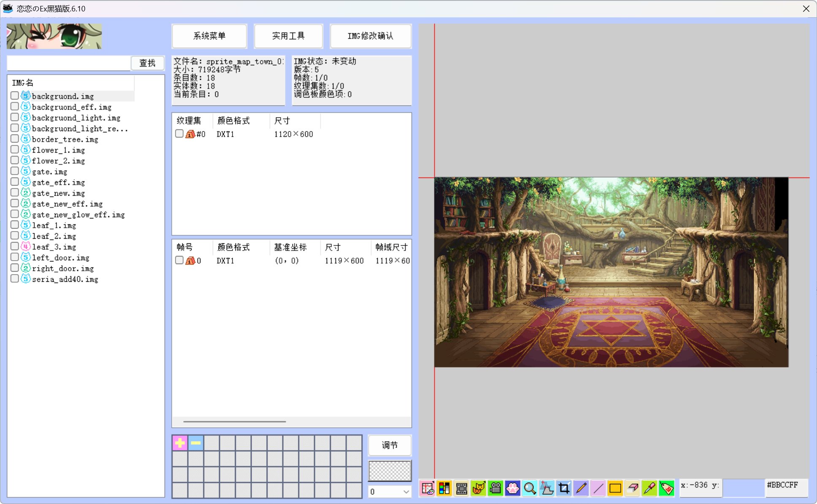Choose the eraser tool
The height and width of the screenshot is (504, 817).
point(633,488)
